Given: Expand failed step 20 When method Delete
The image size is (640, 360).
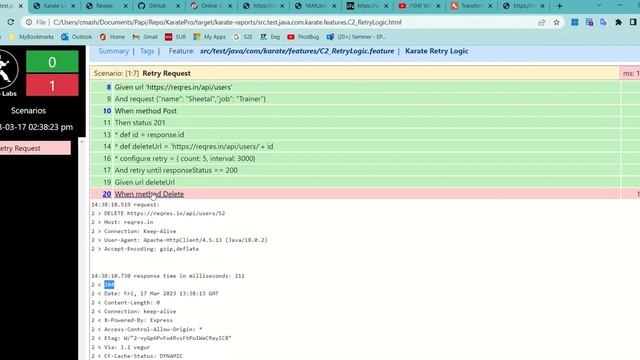Looking at the screenshot, I should click(149, 194).
